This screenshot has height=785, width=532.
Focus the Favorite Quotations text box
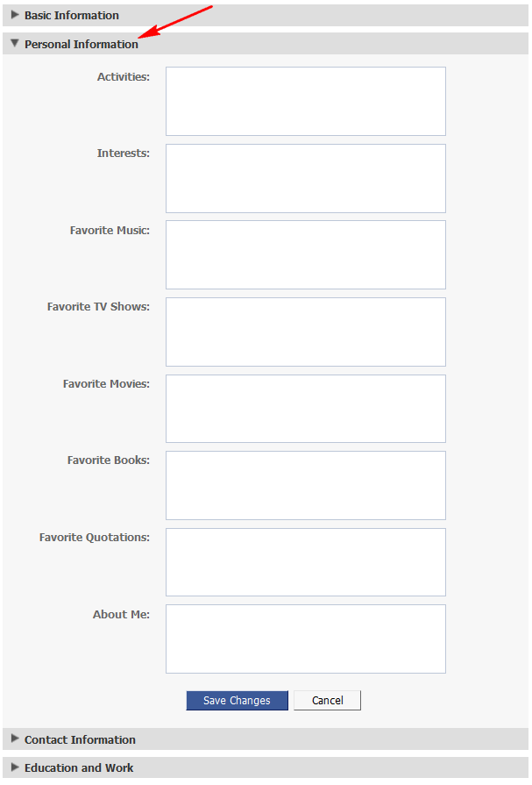pos(306,562)
